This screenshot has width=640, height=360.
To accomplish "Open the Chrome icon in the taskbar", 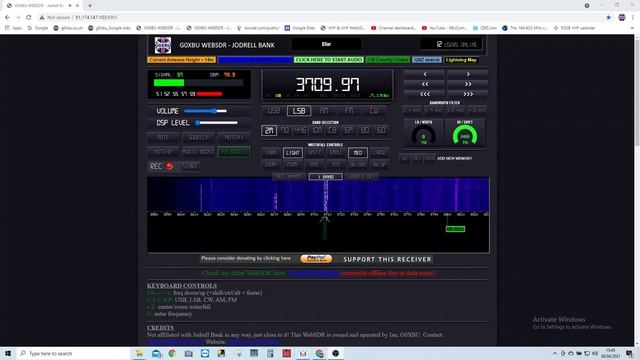I will coord(172,353).
